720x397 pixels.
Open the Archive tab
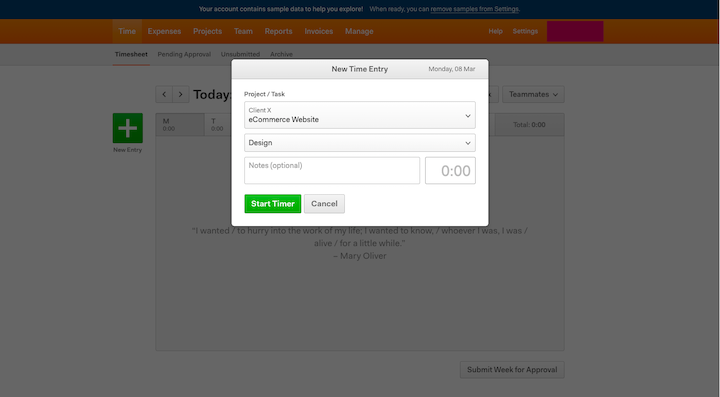click(281, 54)
